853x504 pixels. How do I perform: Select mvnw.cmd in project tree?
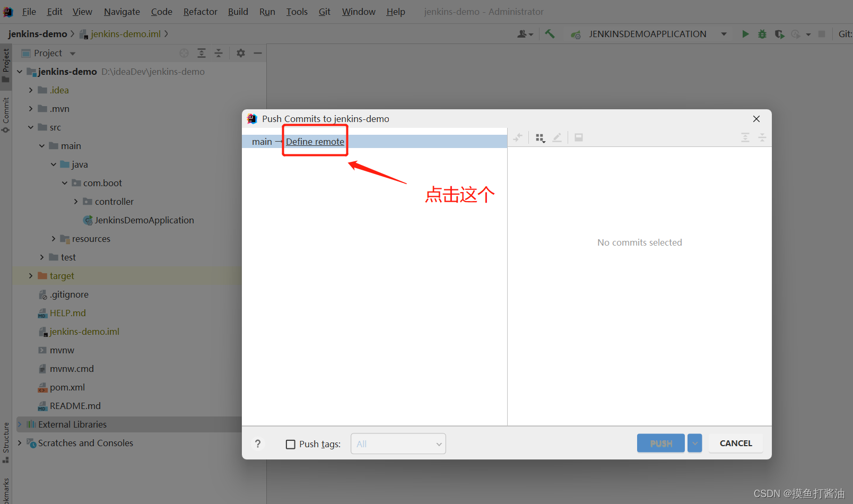[72, 369]
